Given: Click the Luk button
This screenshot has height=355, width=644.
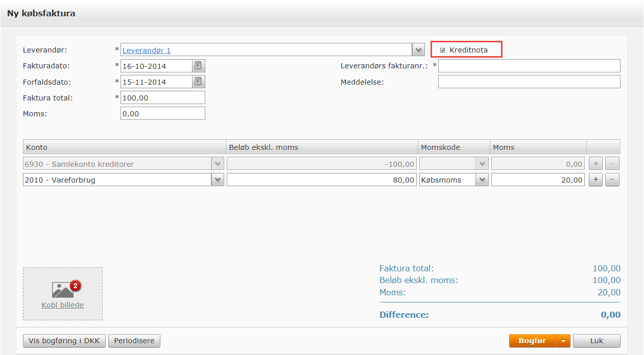Looking at the screenshot, I should 597,341.
